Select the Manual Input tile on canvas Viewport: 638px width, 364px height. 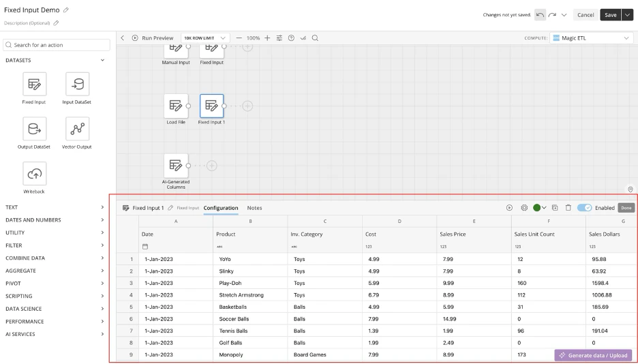[176, 52]
